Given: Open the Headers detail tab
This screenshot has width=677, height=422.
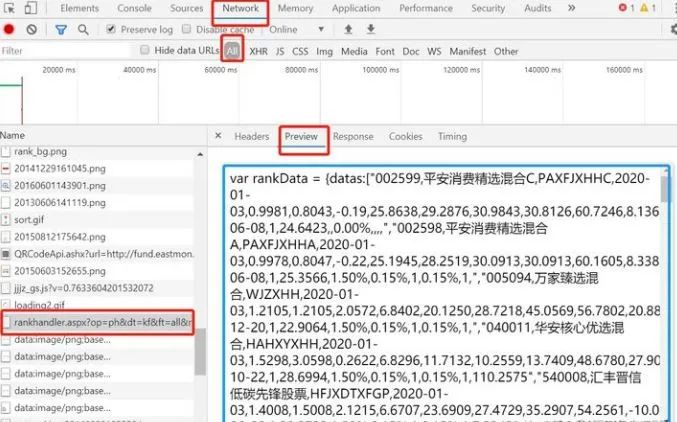Looking at the screenshot, I should point(252,136).
